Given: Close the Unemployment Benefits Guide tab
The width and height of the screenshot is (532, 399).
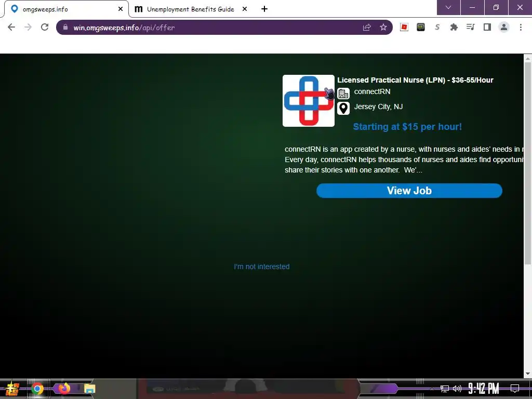Looking at the screenshot, I should (x=245, y=9).
